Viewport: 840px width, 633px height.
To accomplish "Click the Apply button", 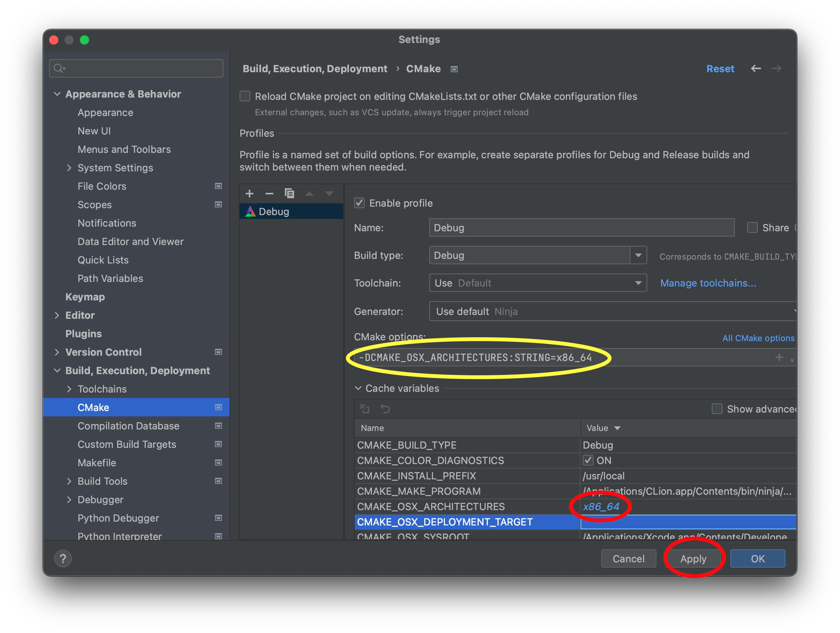I will tap(693, 558).
